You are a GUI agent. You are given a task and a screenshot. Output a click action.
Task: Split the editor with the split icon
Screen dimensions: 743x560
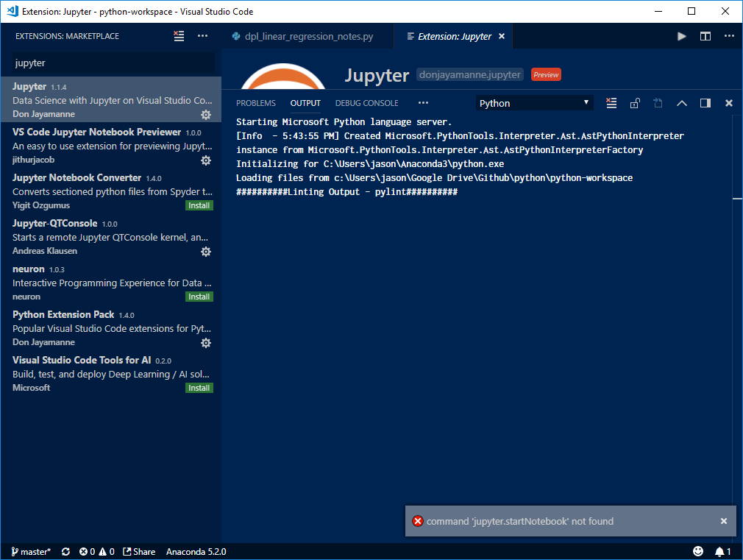(705, 35)
